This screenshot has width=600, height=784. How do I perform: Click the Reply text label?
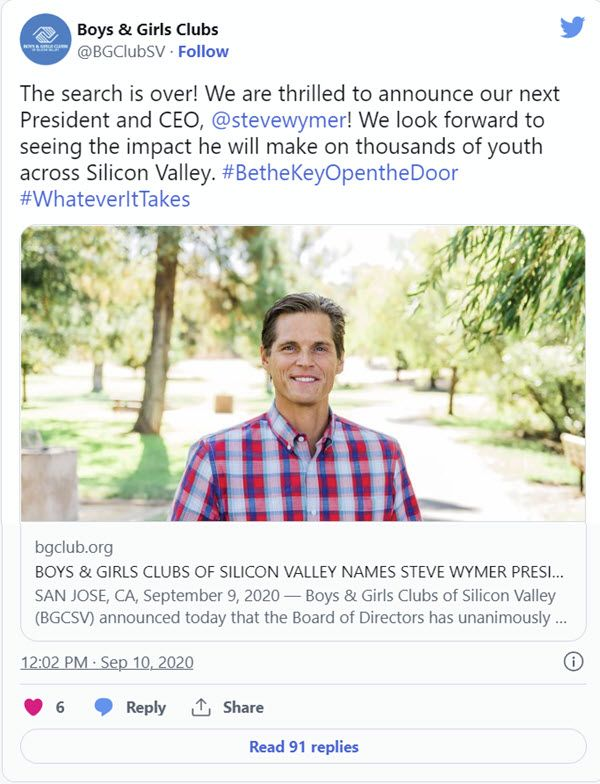[146, 708]
